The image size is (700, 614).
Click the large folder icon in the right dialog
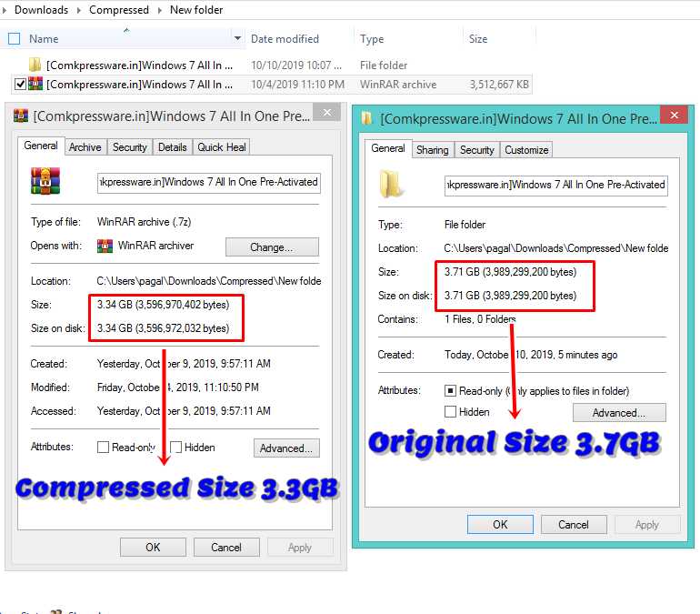click(x=391, y=184)
